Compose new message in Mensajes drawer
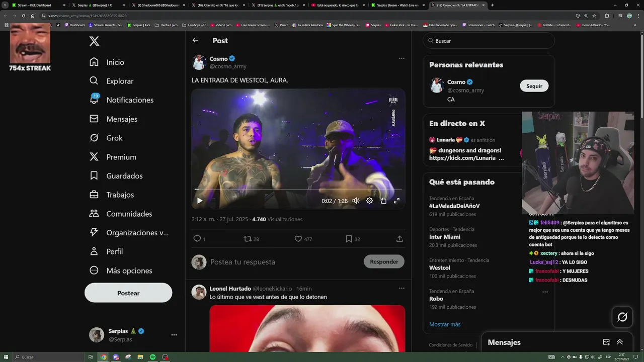The height and width of the screenshot is (362, 644). (606, 342)
